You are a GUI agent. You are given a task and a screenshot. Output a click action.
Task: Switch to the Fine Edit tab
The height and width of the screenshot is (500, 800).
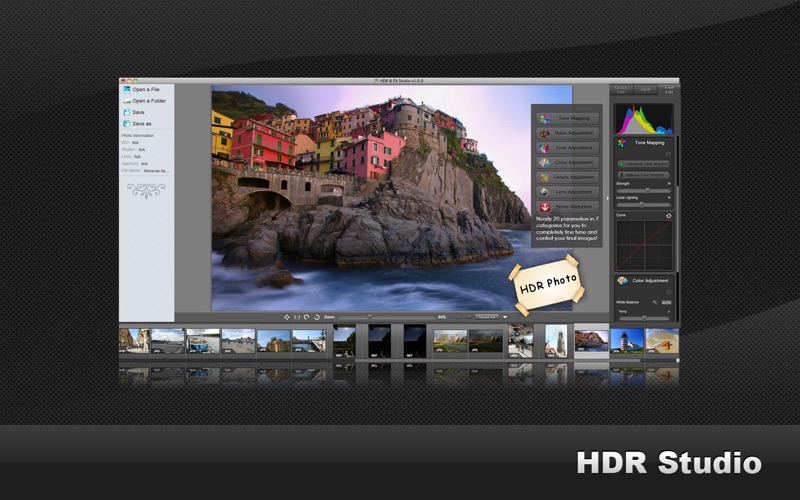[669, 90]
